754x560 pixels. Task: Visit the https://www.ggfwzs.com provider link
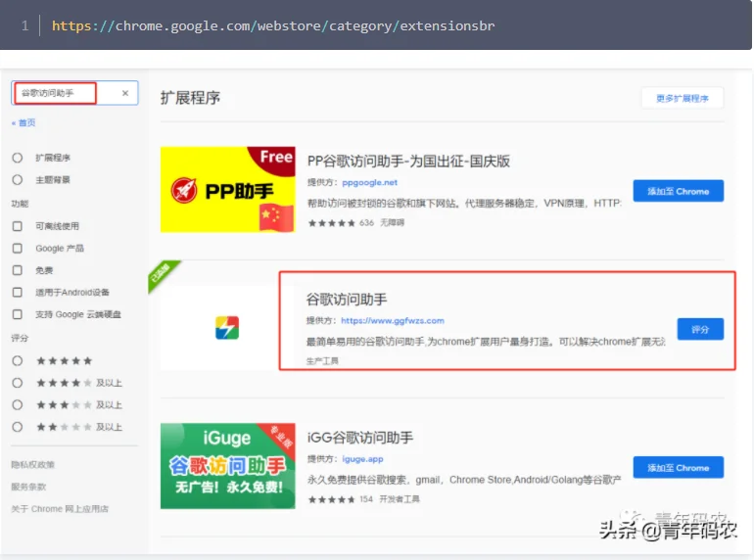click(x=393, y=320)
